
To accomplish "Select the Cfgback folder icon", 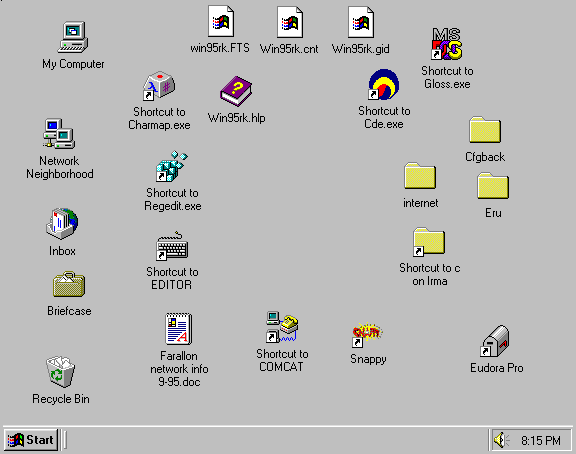I will pos(485,130).
